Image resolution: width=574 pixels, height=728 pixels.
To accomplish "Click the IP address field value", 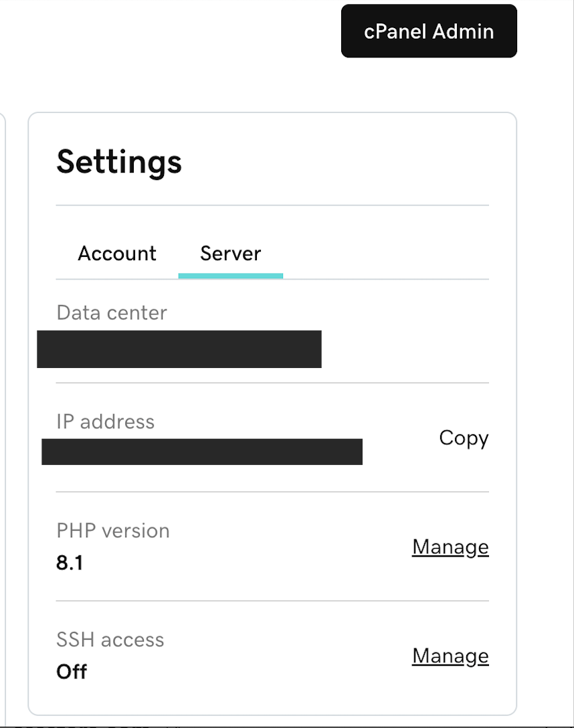I will [x=201, y=452].
